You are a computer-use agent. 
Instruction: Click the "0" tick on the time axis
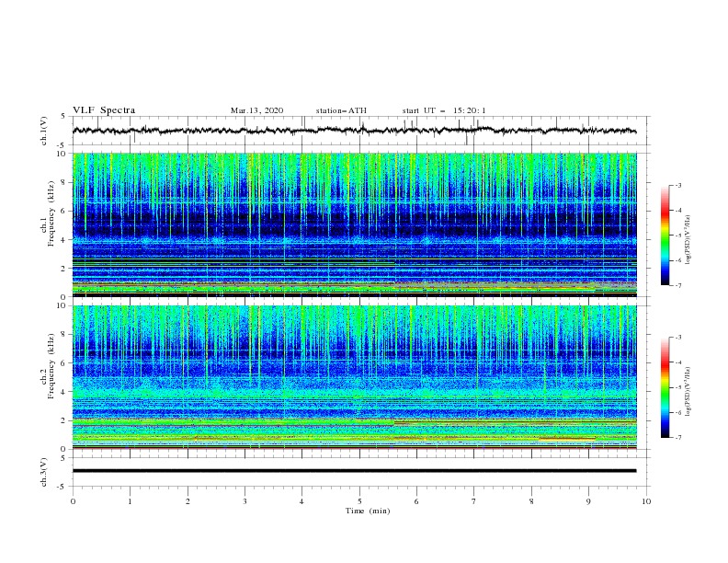[73, 501]
